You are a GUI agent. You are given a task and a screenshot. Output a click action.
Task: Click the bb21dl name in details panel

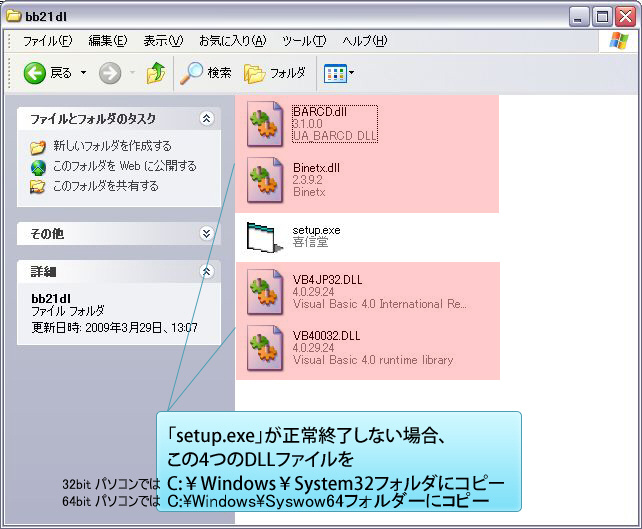51,298
